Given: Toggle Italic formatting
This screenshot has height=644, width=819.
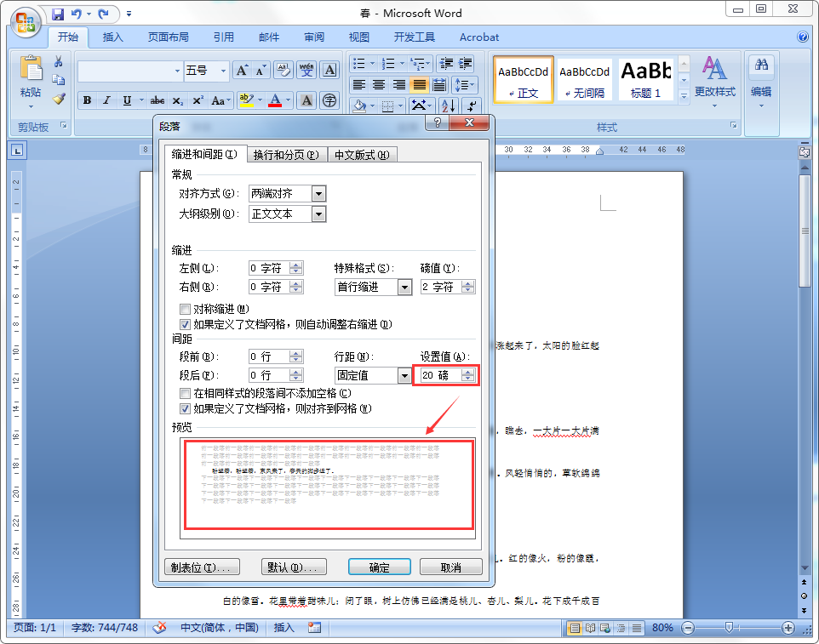Looking at the screenshot, I should [106, 100].
